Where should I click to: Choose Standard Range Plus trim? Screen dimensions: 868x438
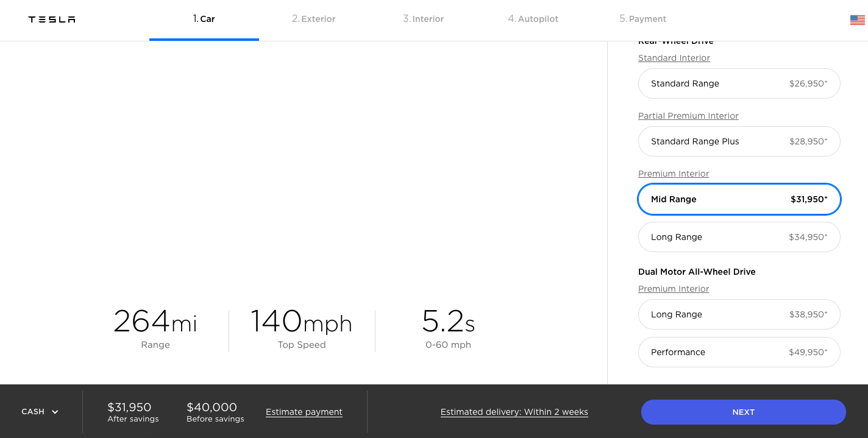[739, 141]
